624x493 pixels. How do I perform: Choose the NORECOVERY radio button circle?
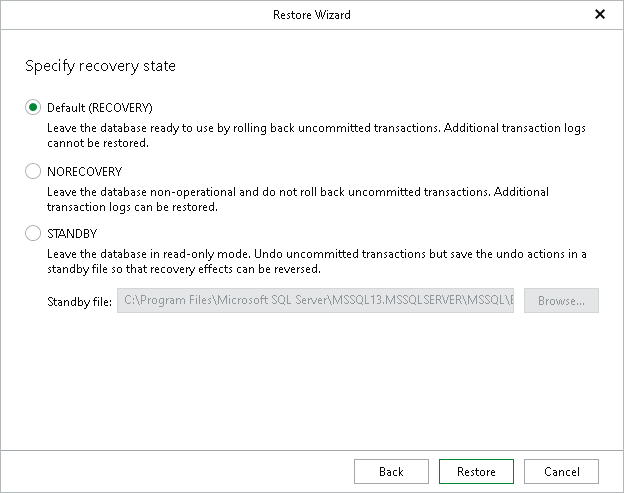point(33,171)
